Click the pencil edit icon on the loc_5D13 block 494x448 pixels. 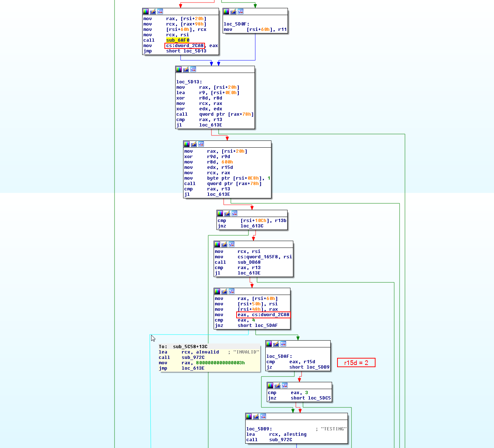(x=186, y=69)
